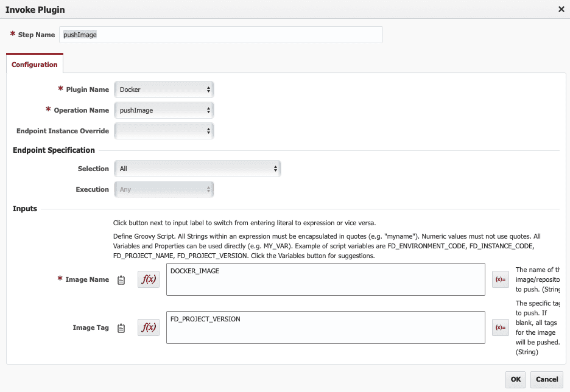570x392 pixels.
Task: Expand the Operation Name dropdown showing pushImage
Action: (164, 110)
